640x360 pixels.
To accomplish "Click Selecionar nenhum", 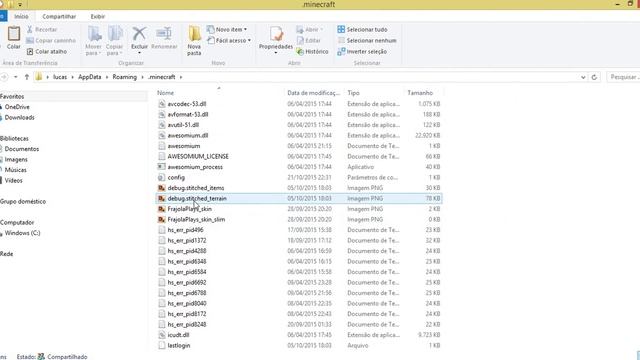I will tap(367, 40).
